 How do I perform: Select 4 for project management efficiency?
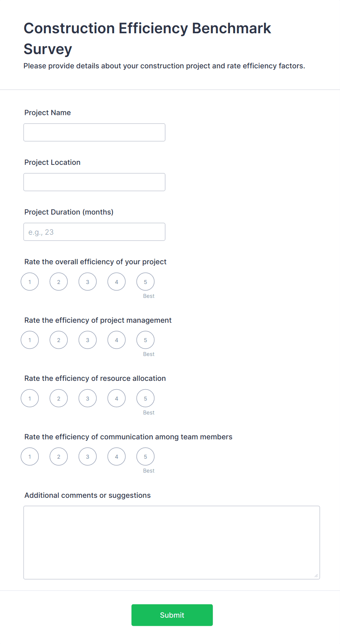[x=116, y=340]
